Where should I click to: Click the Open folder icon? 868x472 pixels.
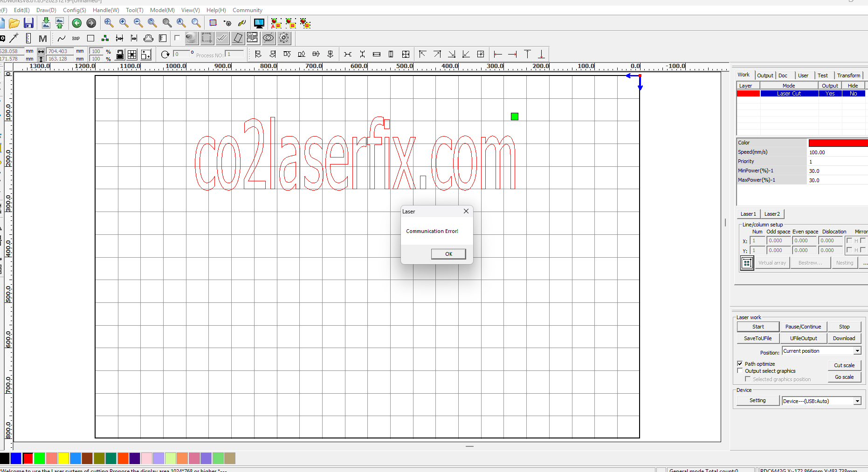click(x=14, y=23)
